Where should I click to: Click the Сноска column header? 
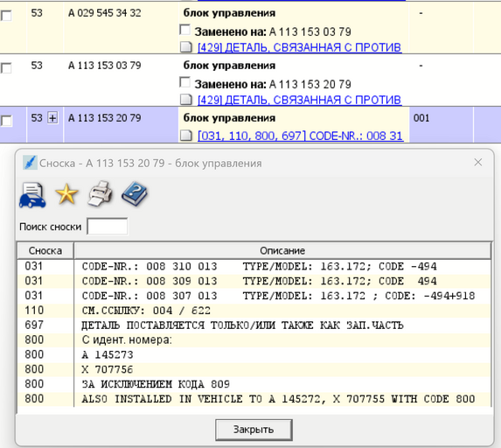point(45,251)
